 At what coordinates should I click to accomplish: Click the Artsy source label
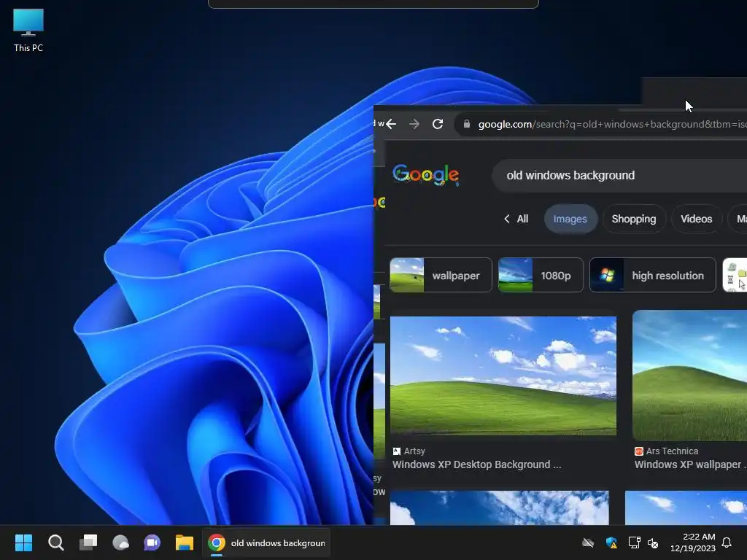click(409, 451)
